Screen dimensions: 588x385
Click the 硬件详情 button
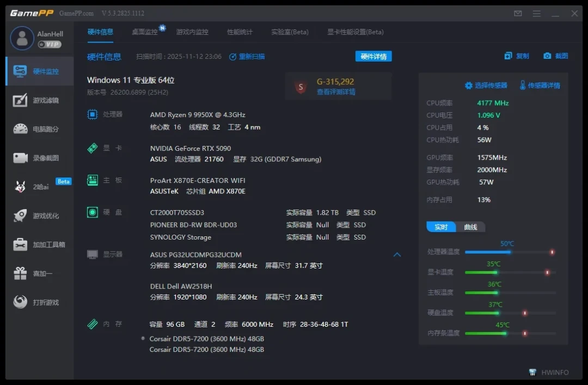click(373, 56)
